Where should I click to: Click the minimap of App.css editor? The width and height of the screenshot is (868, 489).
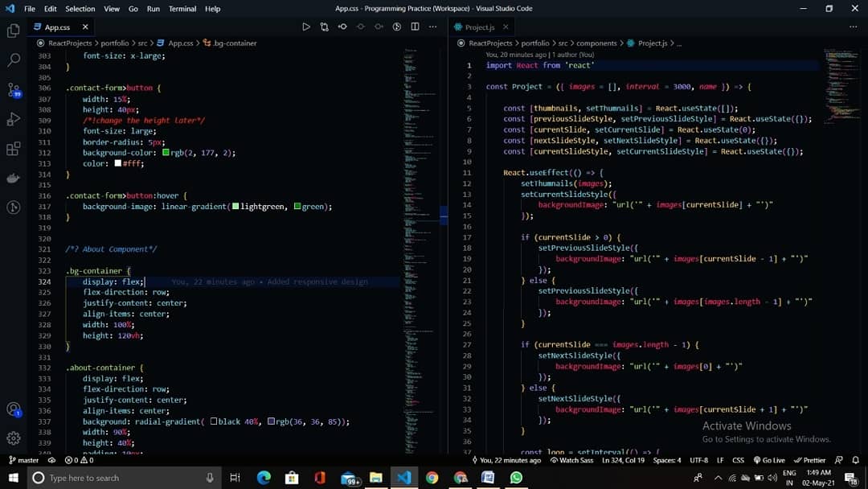click(420, 250)
